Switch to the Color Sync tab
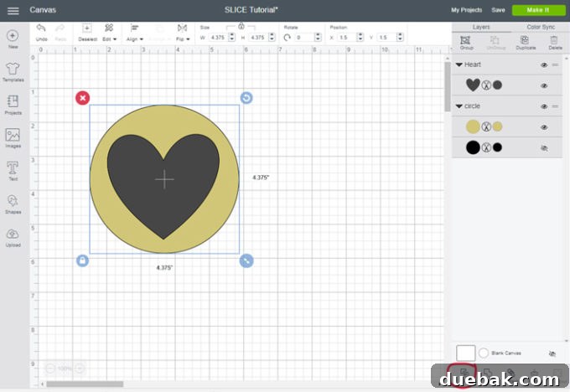Screen dimensions: 570x392 tap(541, 28)
